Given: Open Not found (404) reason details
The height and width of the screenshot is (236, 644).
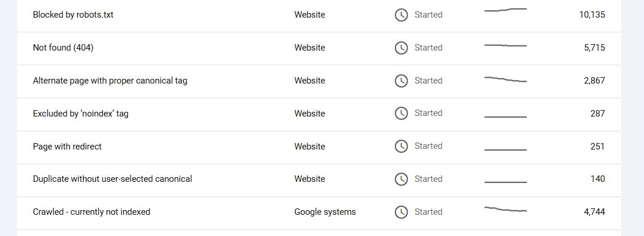Looking at the screenshot, I should tap(63, 48).
